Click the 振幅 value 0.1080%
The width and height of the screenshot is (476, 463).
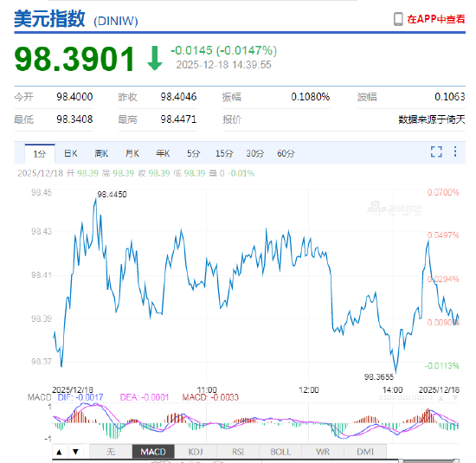pos(310,97)
